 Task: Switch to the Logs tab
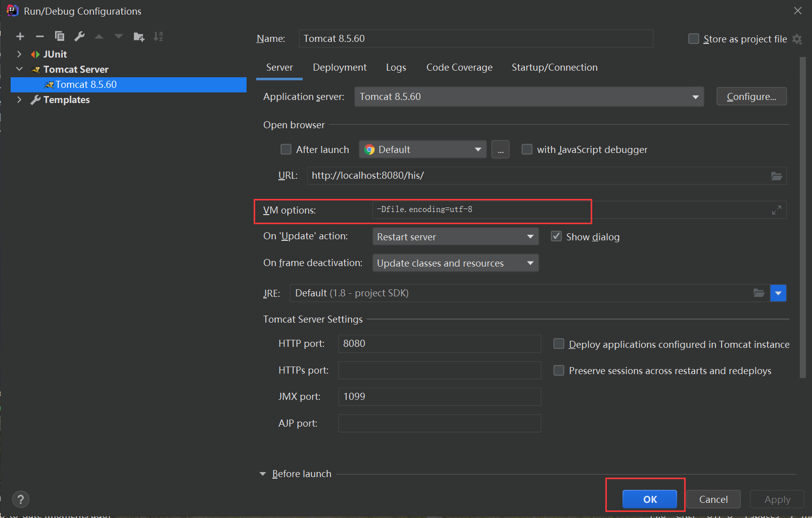[x=396, y=67]
